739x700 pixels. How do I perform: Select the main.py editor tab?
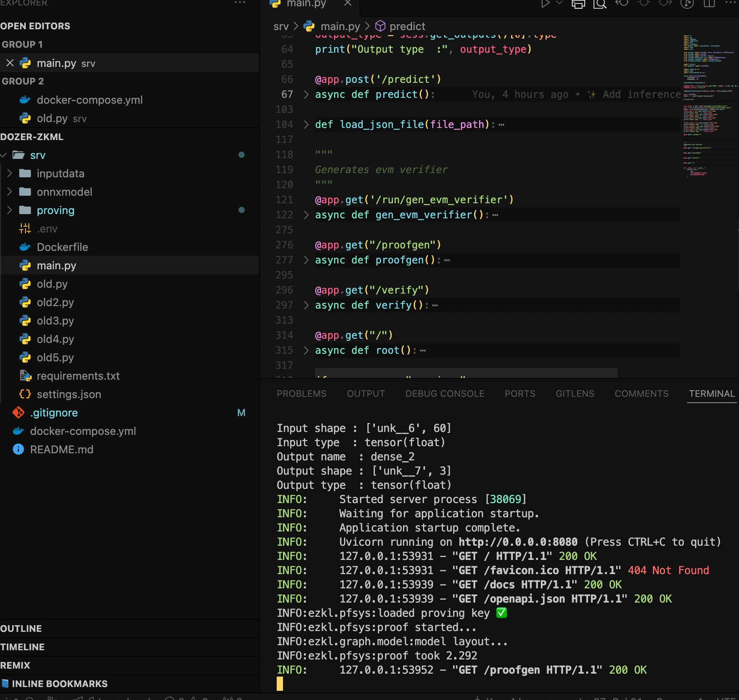(x=306, y=4)
